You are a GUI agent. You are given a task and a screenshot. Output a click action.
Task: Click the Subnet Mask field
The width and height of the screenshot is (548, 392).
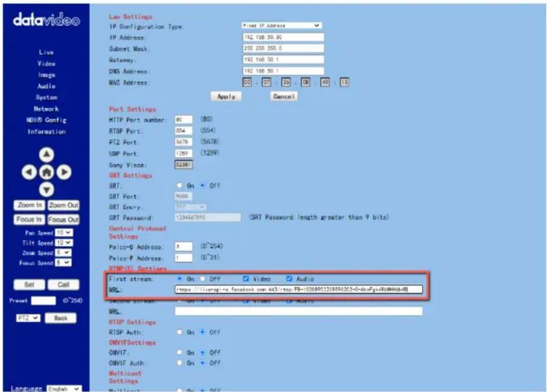click(283, 48)
